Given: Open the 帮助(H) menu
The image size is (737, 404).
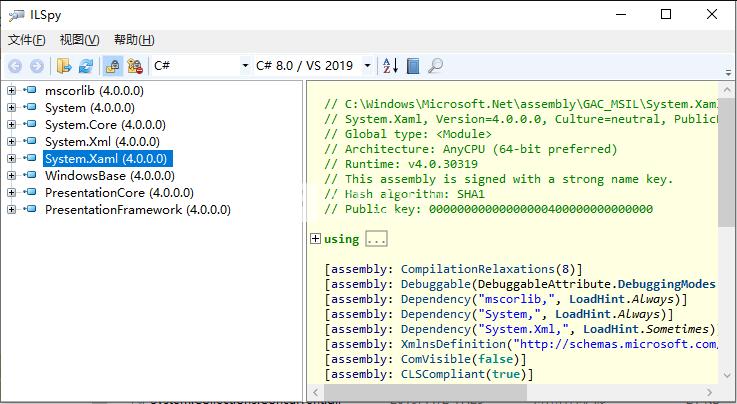Looking at the screenshot, I should 134,40.
